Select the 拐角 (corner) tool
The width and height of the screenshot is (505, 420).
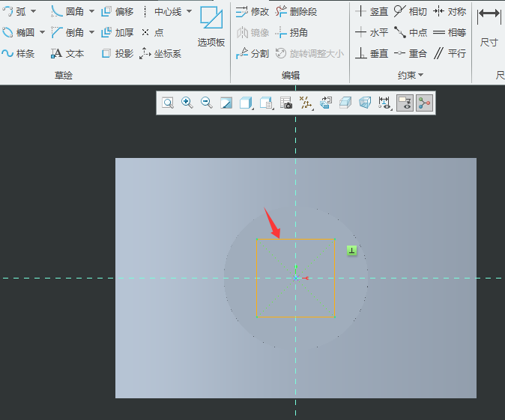point(291,32)
